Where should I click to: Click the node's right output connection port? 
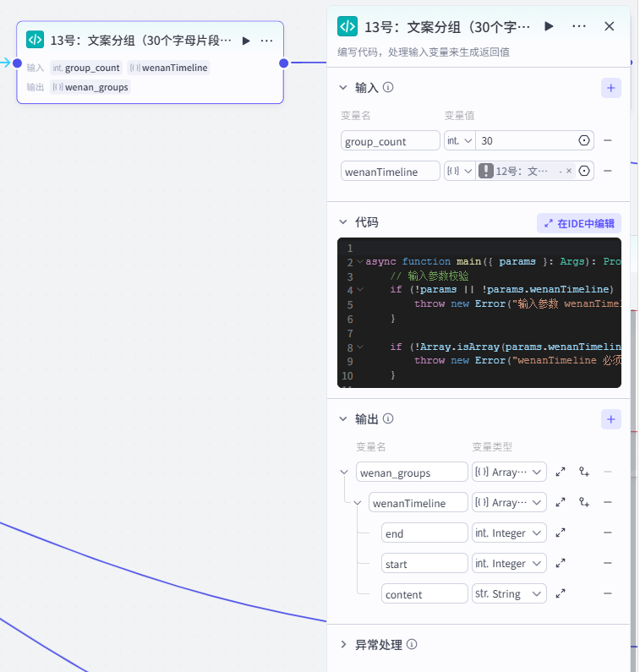(x=284, y=63)
